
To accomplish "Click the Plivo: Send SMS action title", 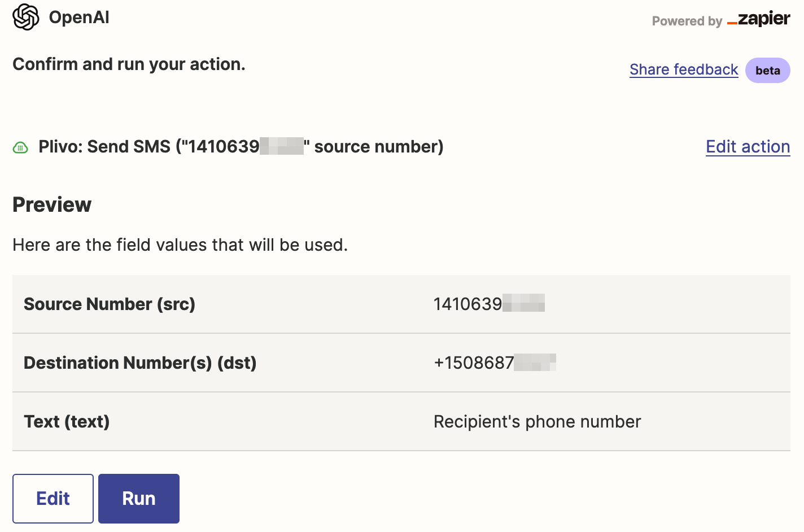I will point(241,146).
